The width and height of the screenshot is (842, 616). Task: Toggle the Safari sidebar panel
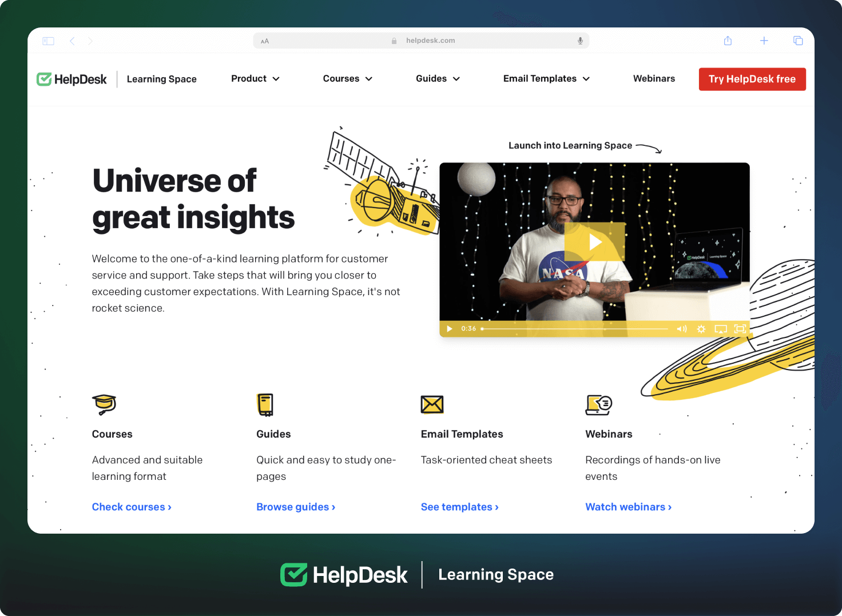point(48,41)
